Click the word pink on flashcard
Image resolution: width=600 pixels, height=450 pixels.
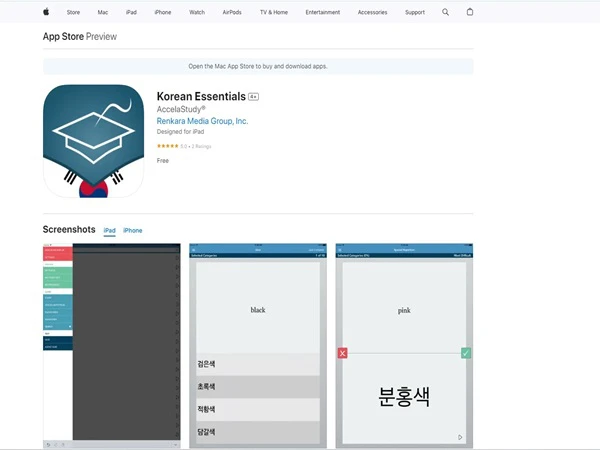[x=404, y=310]
